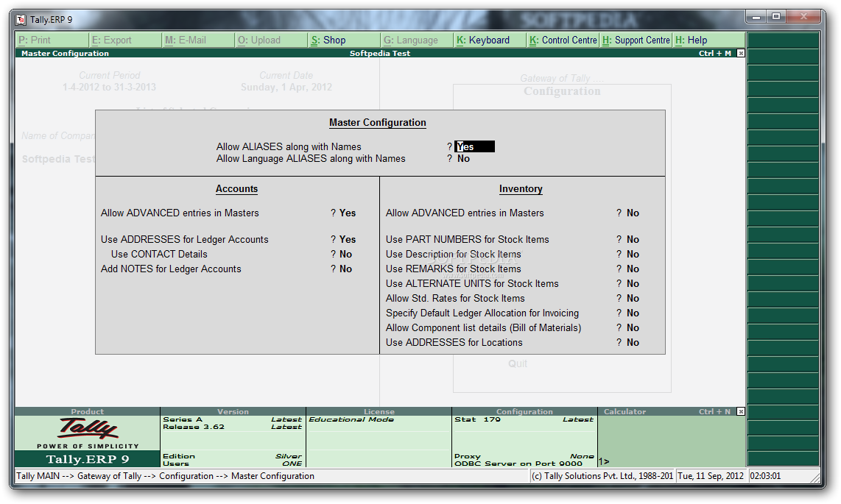Open the H: Help menu

pyautogui.click(x=708, y=40)
